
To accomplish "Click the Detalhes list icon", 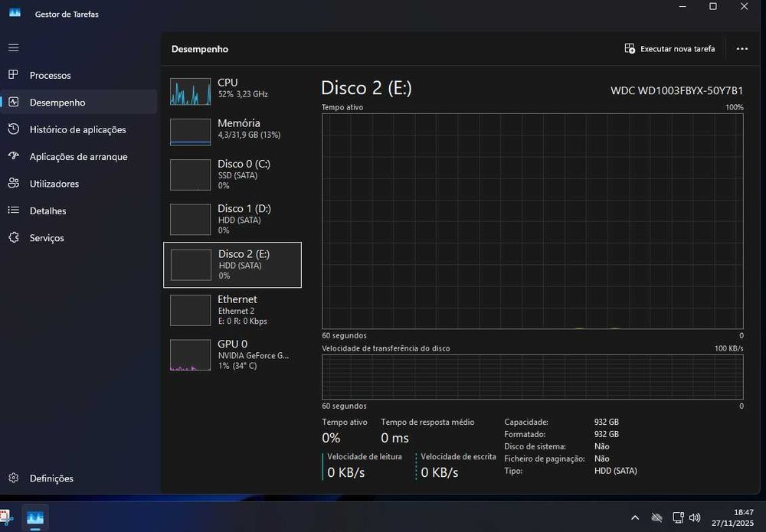I will [x=14, y=210].
